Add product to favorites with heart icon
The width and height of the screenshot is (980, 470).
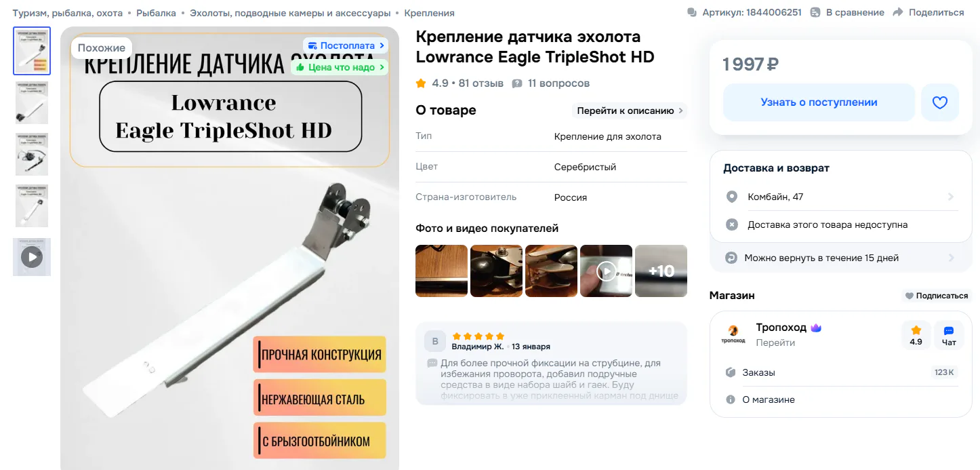coord(939,102)
